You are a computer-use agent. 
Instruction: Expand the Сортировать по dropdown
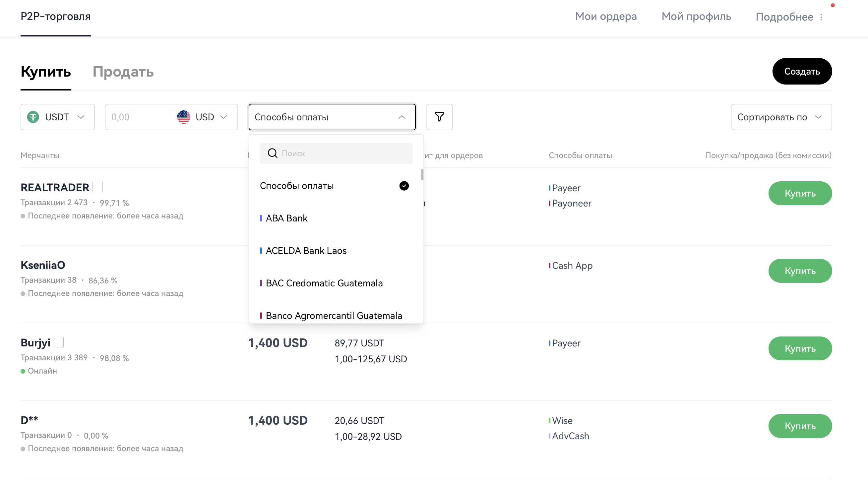[x=781, y=117]
